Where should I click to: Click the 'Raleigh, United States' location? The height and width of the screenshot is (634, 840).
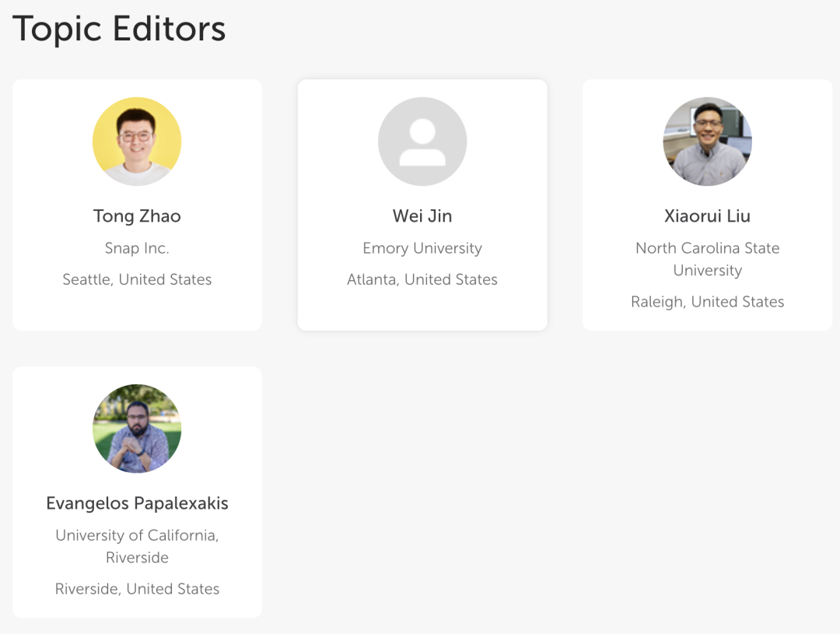click(x=707, y=302)
